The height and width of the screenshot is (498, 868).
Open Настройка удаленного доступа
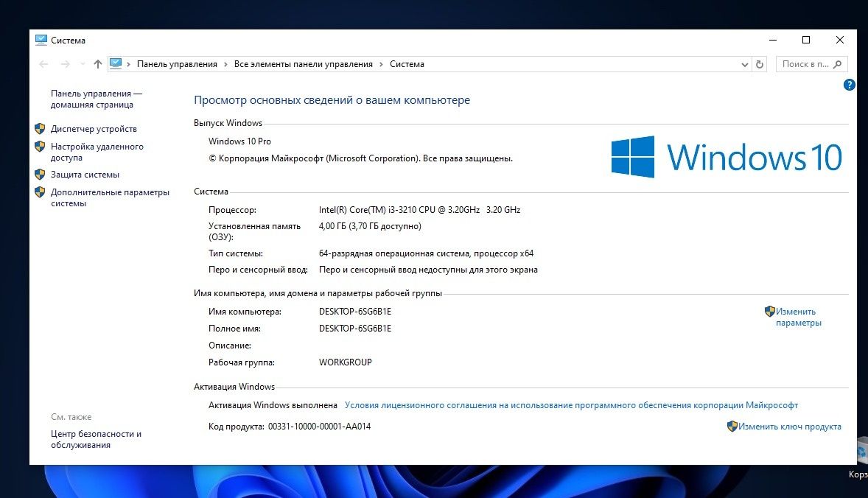pos(97,152)
